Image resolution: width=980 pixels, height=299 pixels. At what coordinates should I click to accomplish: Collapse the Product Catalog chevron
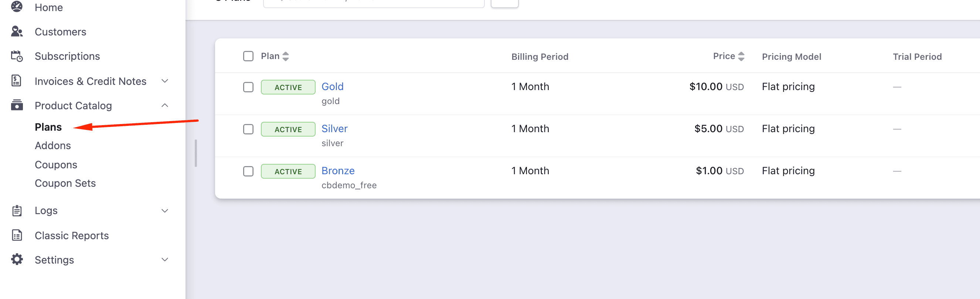(x=165, y=105)
